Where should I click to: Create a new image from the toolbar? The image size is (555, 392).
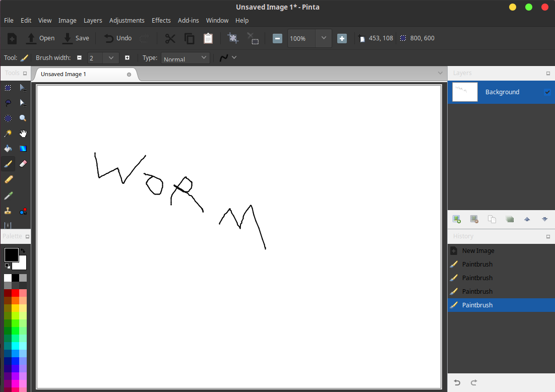click(12, 38)
